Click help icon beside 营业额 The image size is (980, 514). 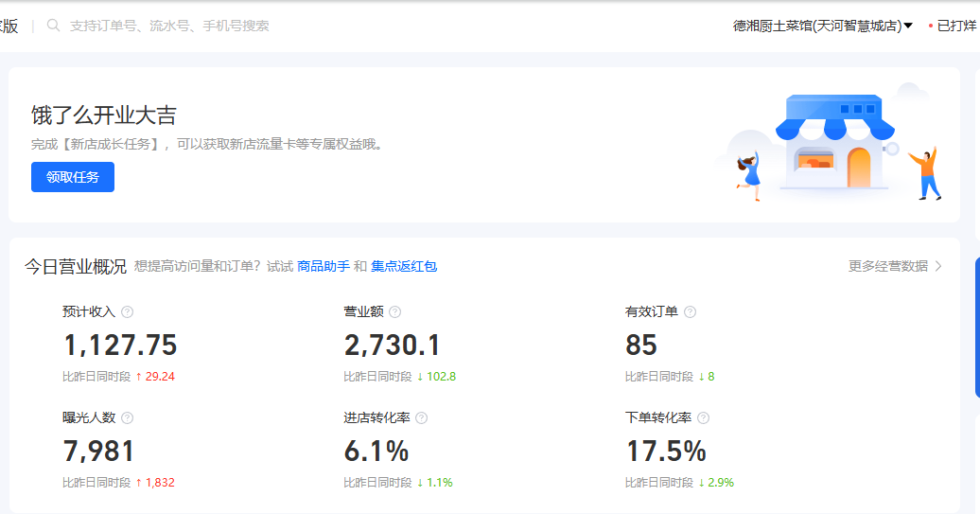click(x=395, y=312)
